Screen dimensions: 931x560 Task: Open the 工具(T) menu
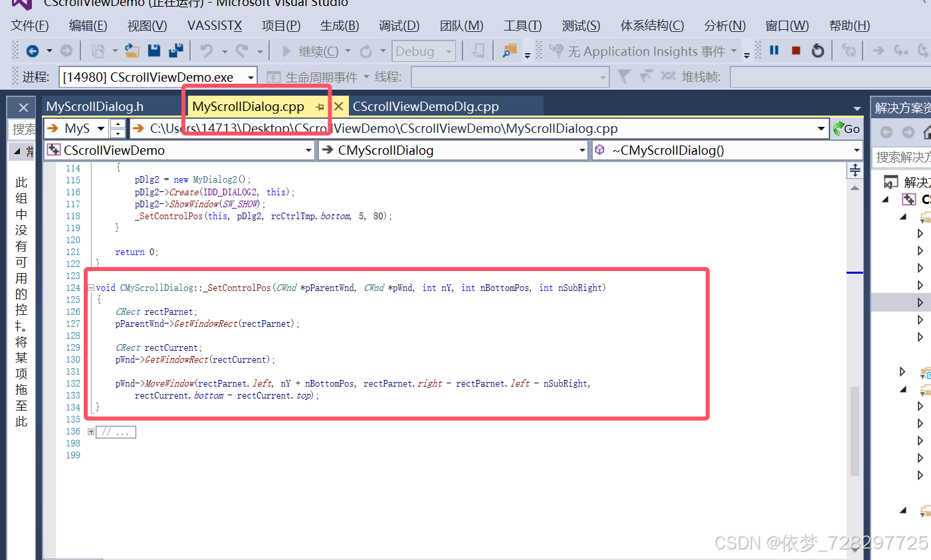tap(522, 25)
